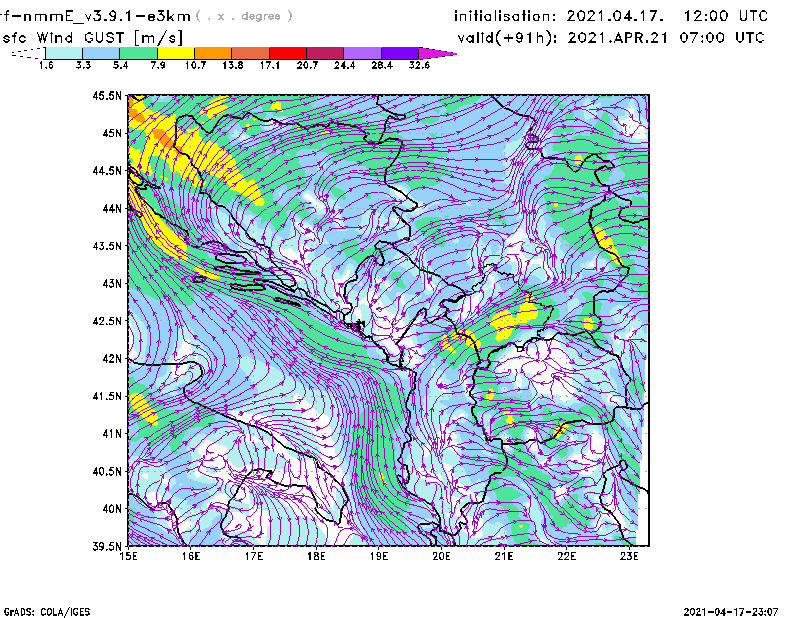Viewport: 800px width, 618px height.
Task: Click the 21E longitude label
Action: tap(504, 556)
